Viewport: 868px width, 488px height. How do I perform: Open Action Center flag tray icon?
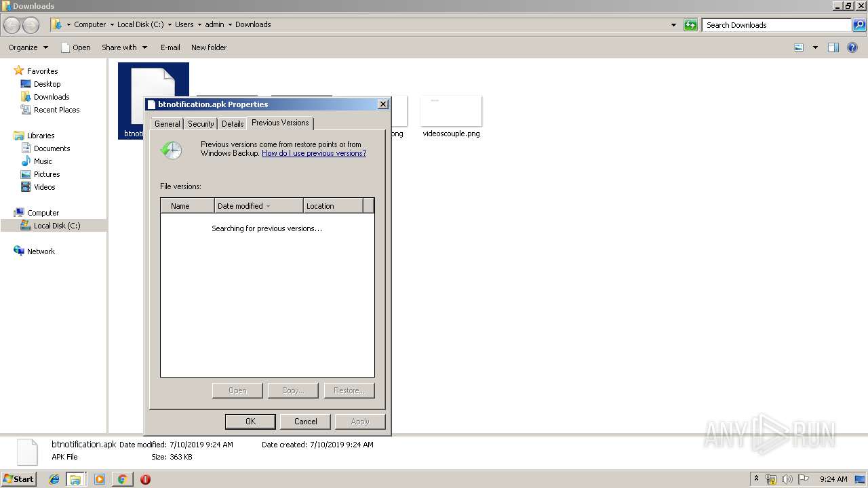804,479
